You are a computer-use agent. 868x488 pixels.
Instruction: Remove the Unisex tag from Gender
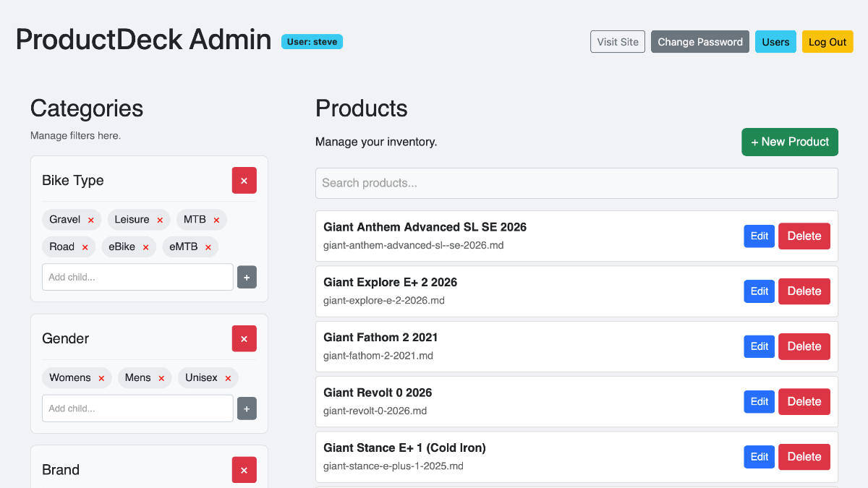coord(228,377)
